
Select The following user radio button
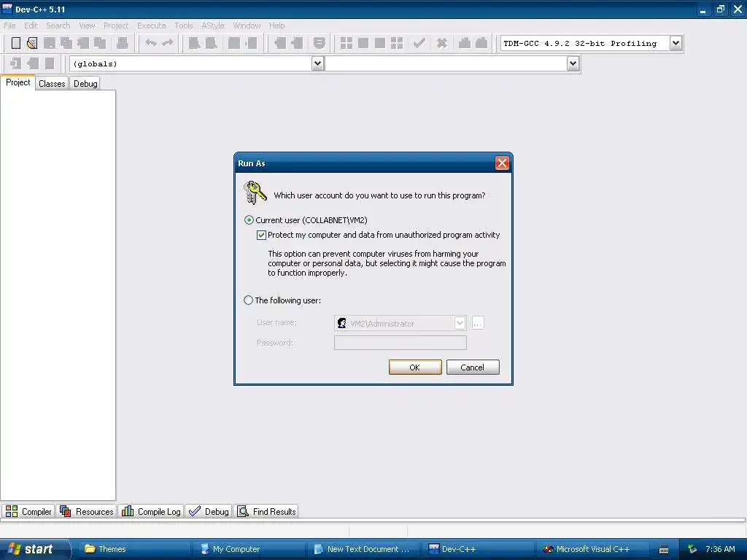point(248,300)
